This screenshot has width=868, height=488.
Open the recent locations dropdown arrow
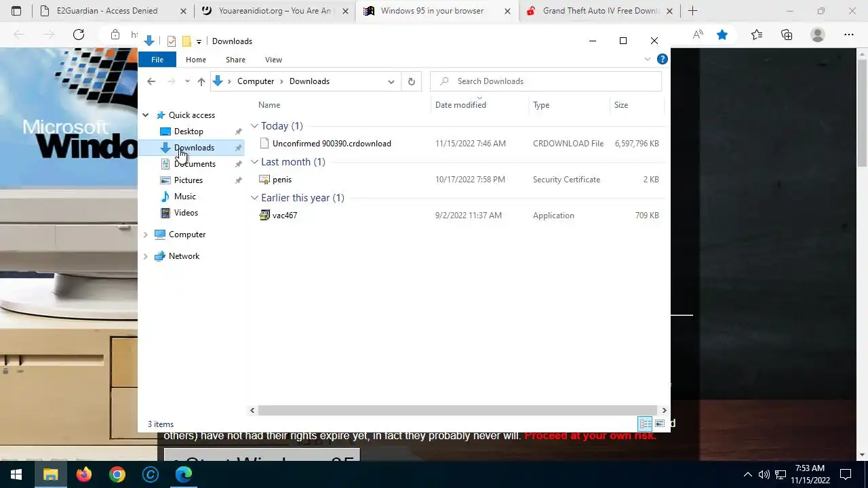click(187, 81)
